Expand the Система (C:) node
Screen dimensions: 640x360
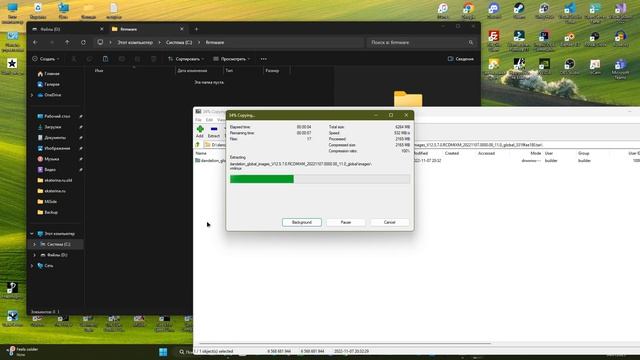click(35, 244)
